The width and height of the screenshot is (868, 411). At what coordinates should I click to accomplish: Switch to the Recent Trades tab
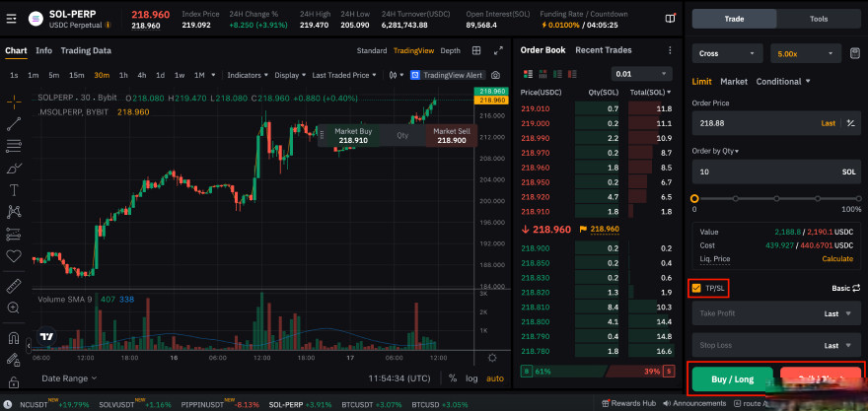pyautogui.click(x=604, y=50)
